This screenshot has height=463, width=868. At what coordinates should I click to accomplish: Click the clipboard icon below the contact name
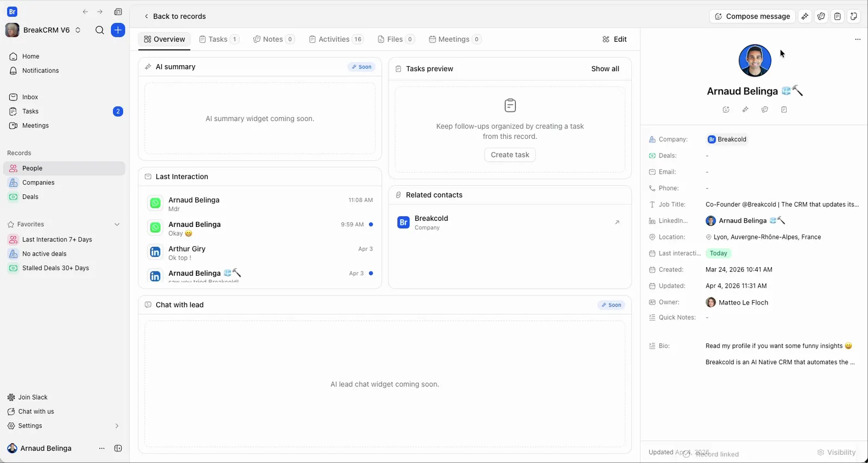click(784, 110)
